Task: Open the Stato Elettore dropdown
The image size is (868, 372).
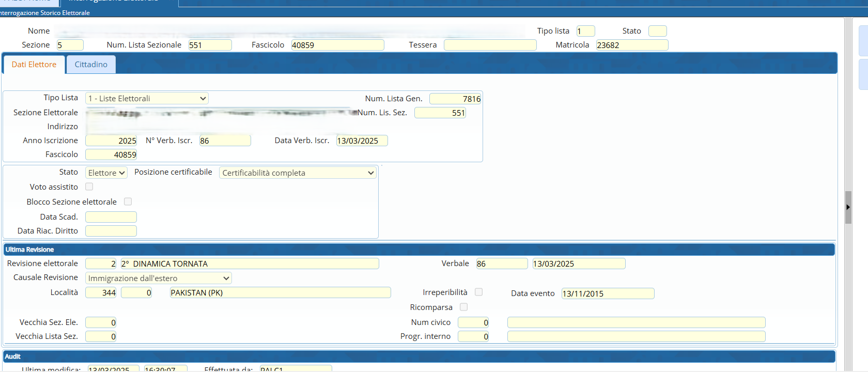Action: (106, 173)
